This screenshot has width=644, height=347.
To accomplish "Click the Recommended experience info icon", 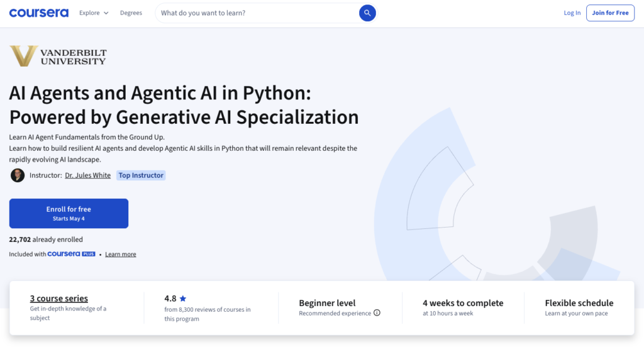I will pos(377,313).
